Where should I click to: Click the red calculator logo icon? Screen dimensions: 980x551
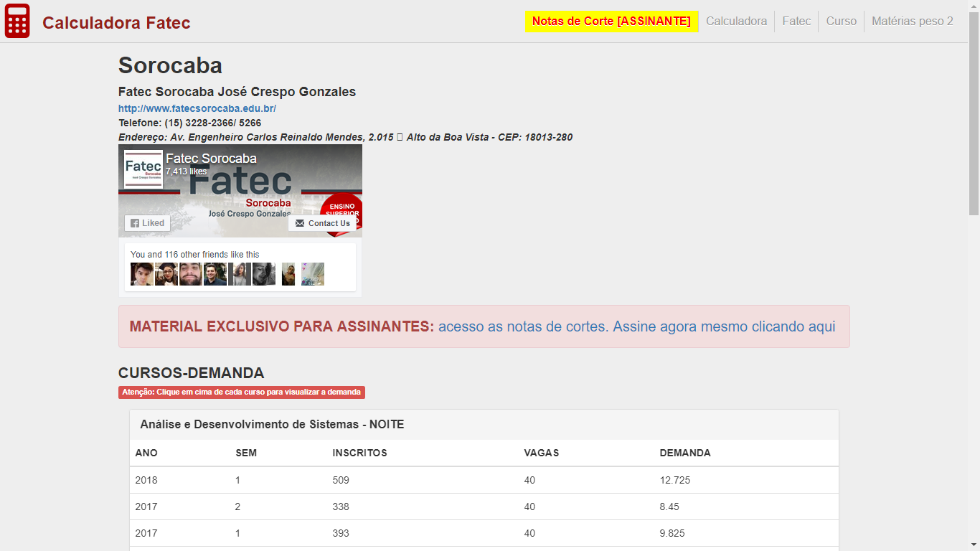[17, 22]
